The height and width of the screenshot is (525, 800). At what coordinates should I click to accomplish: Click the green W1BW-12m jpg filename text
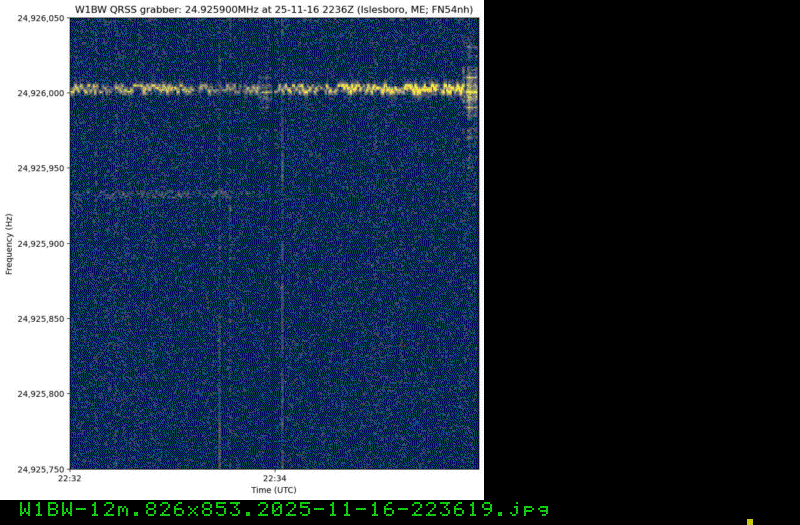[x=284, y=509]
